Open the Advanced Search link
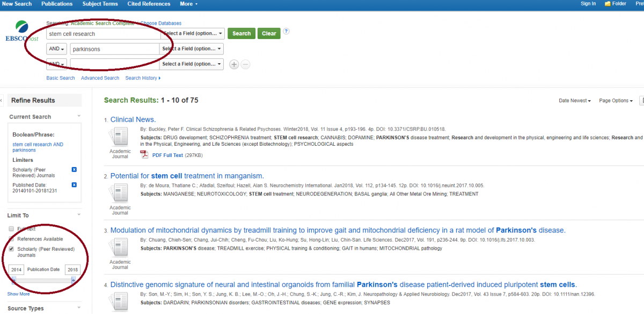644x314 pixels. [x=100, y=78]
